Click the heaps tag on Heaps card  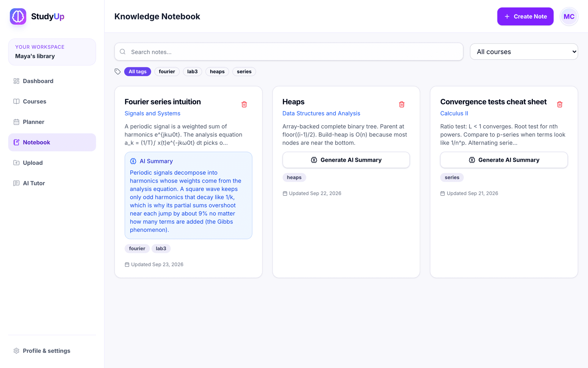pos(294,178)
